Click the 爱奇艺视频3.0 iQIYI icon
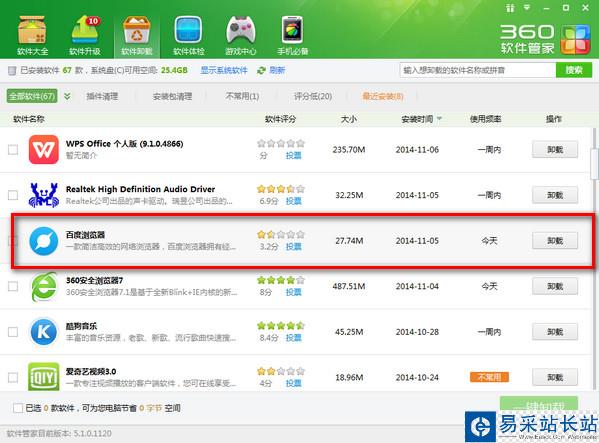 [44, 377]
